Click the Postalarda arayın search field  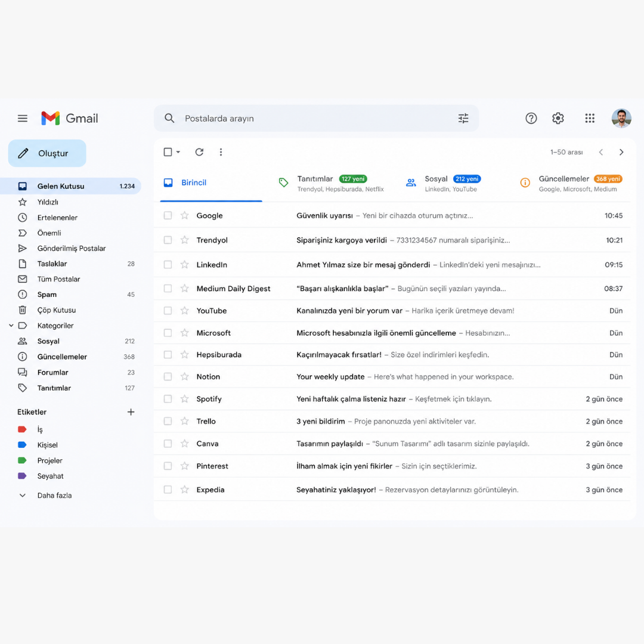point(316,118)
